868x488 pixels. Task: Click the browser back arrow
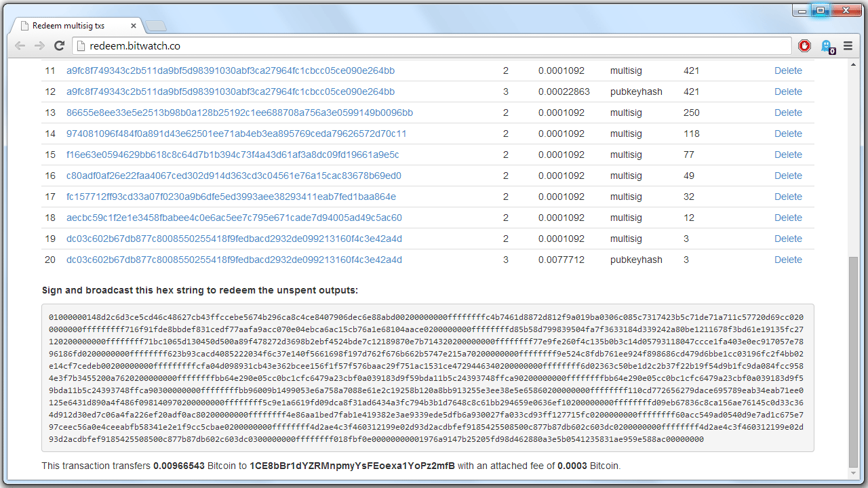20,46
